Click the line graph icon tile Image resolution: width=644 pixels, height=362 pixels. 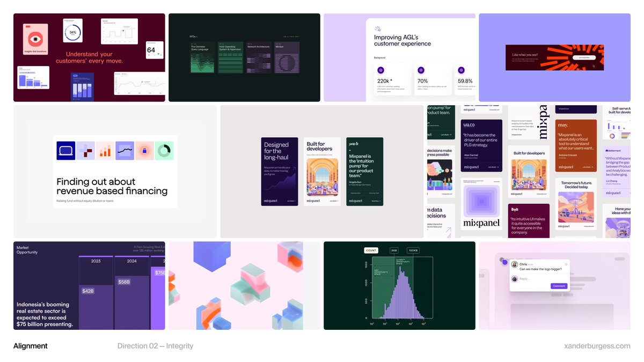(x=125, y=151)
